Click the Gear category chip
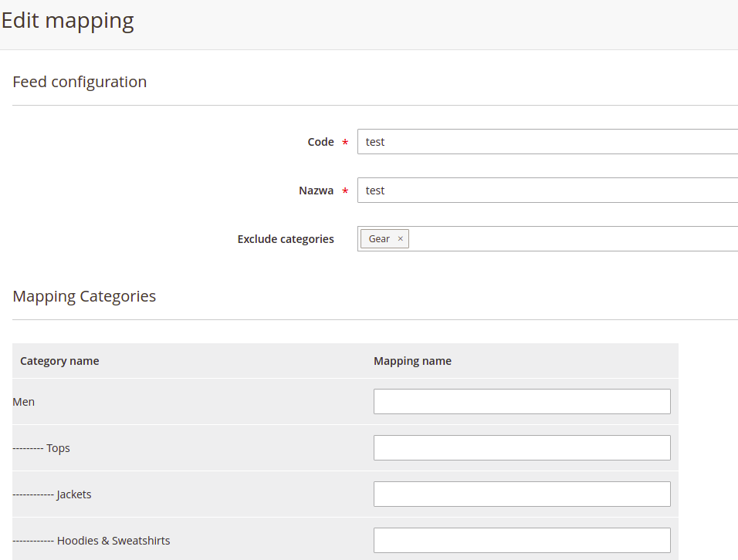 pos(379,239)
